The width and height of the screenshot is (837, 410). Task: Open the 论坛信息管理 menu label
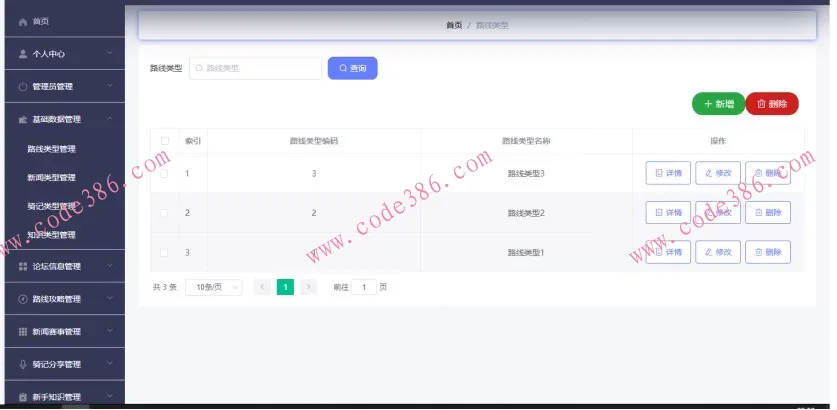click(x=57, y=266)
